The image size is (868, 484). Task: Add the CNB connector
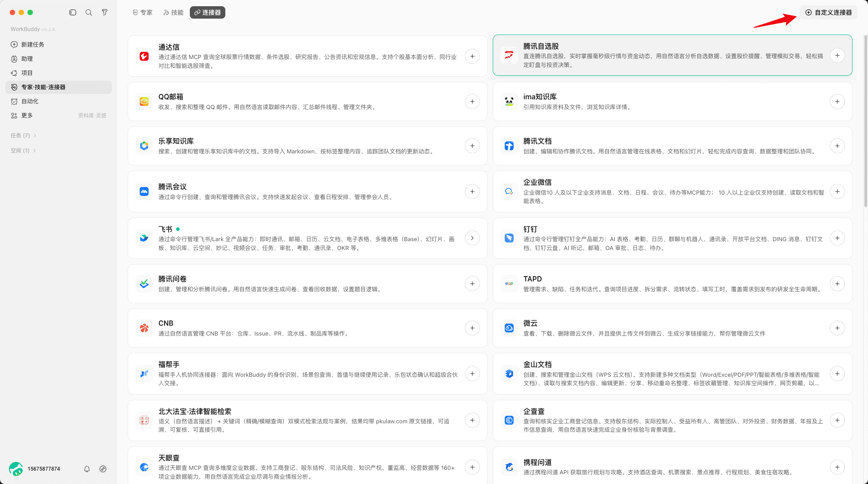click(472, 328)
